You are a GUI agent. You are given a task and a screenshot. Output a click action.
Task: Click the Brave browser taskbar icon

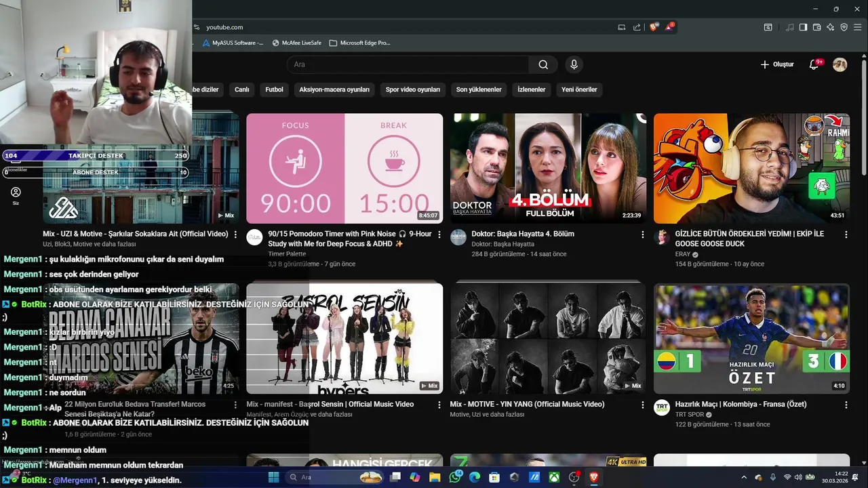pos(594,477)
